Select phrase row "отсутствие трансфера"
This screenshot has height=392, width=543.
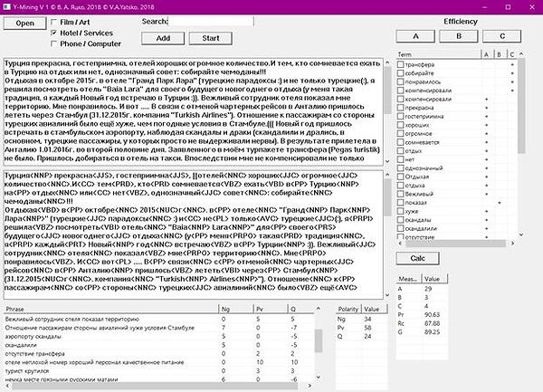[x=159, y=354]
